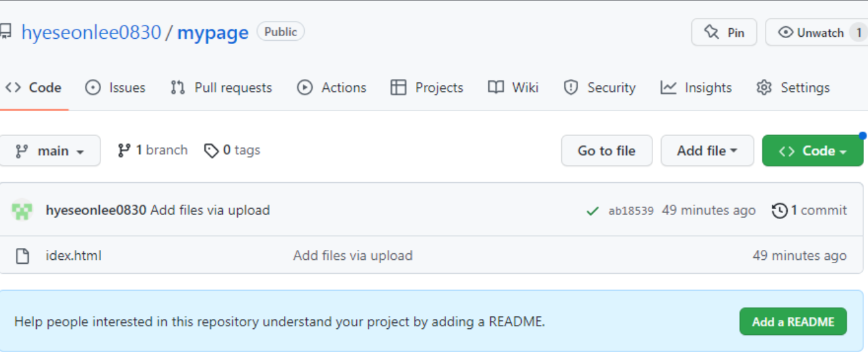Click the idex.html row 49 minutes ago timestamp
Viewport: 868px width, 352px height.
[x=800, y=255]
